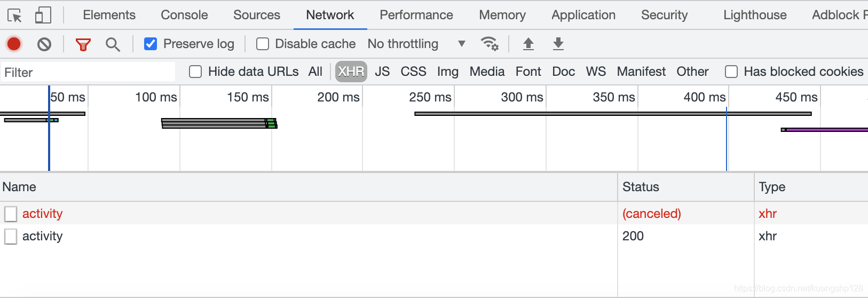Check the Hide data URLs box
Screen dimensions: 868x298
click(x=195, y=72)
